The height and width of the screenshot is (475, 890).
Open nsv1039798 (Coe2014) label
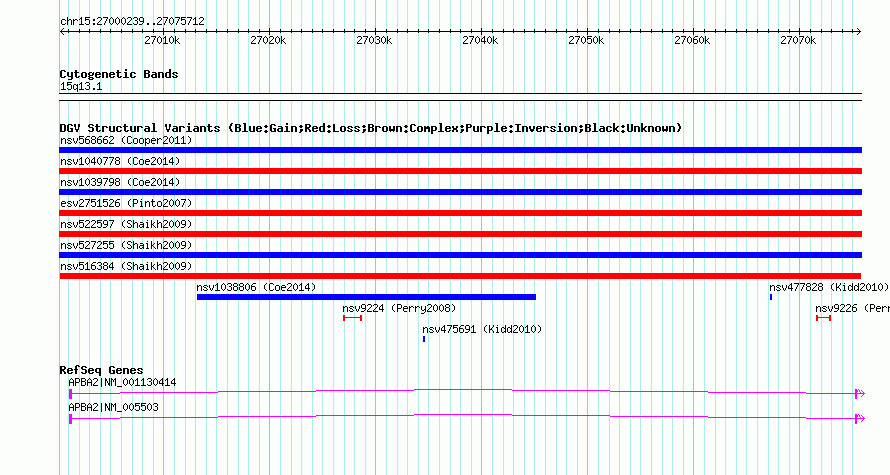[x=120, y=182]
